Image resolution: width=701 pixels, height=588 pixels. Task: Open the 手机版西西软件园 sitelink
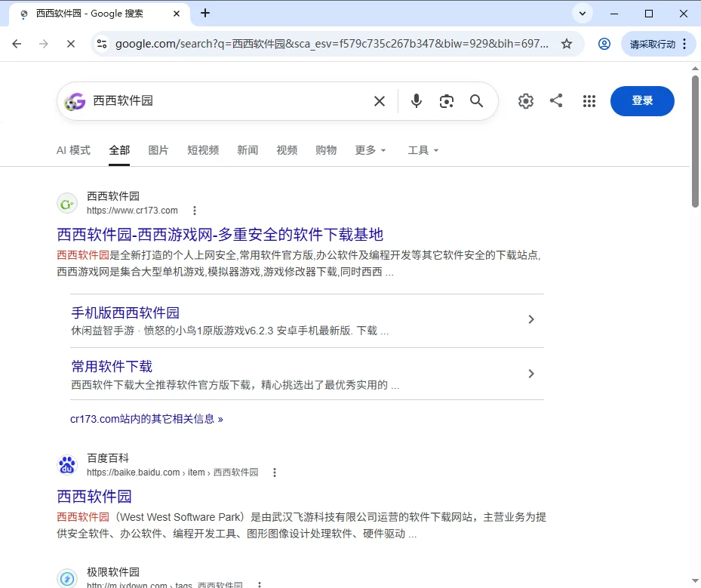(x=125, y=312)
